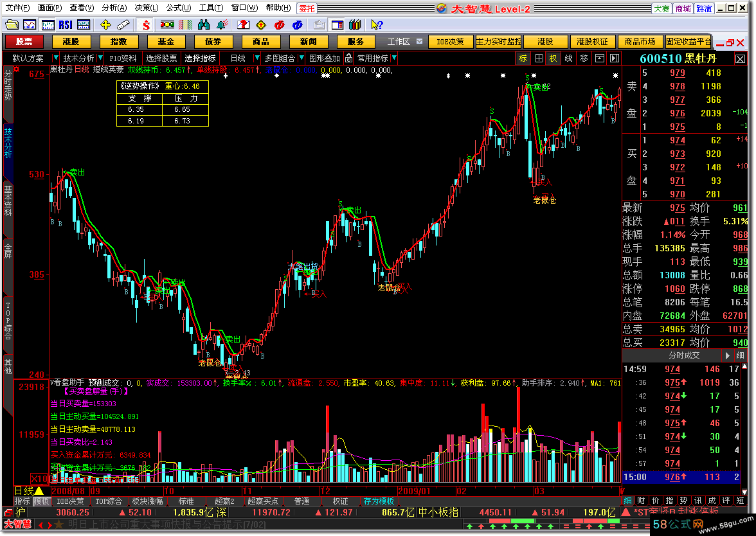Click the grid crosshair 田 icon
756x536 pixels.
coord(539,58)
